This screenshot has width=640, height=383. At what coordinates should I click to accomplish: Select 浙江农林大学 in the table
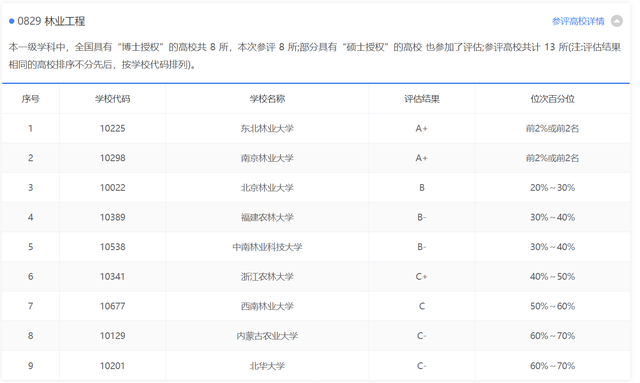[x=267, y=277]
